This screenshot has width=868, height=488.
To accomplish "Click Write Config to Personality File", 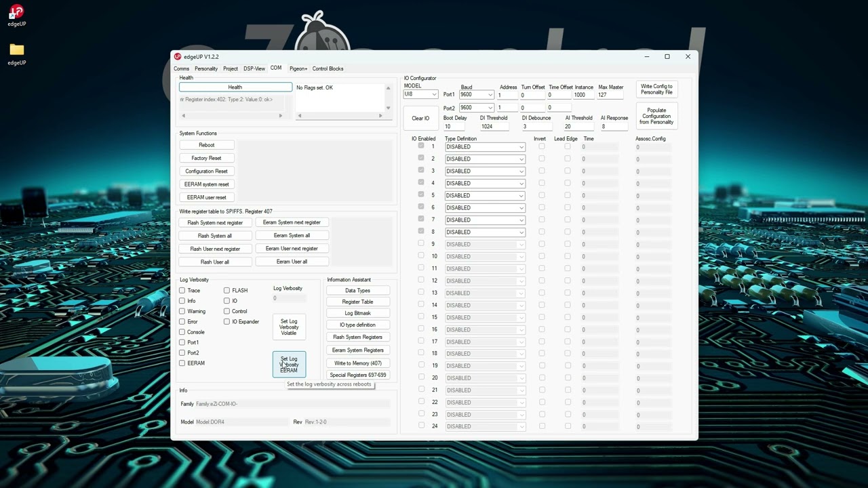I will pos(656,89).
